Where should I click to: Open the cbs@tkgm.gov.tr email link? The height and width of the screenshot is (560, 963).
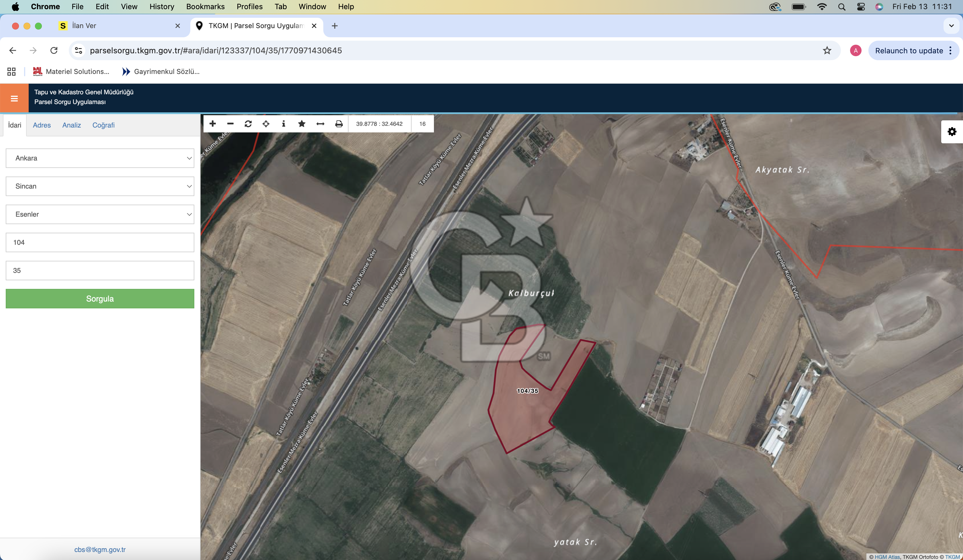(x=100, y=549)
